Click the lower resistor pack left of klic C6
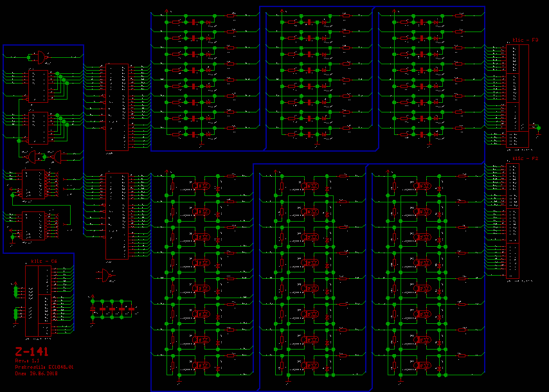Screen dimensions: 549x392 click(x=16, y=314)
